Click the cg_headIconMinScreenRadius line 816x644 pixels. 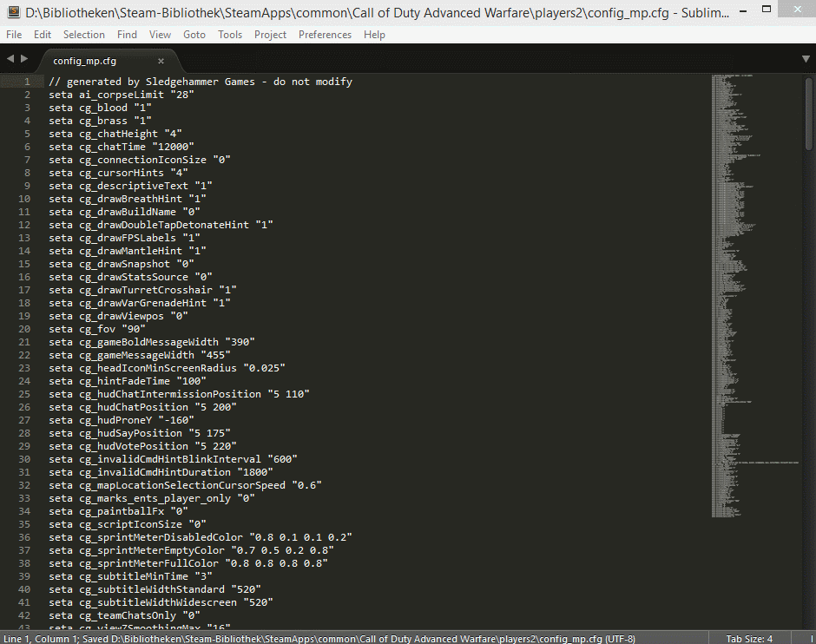[167, 368]
